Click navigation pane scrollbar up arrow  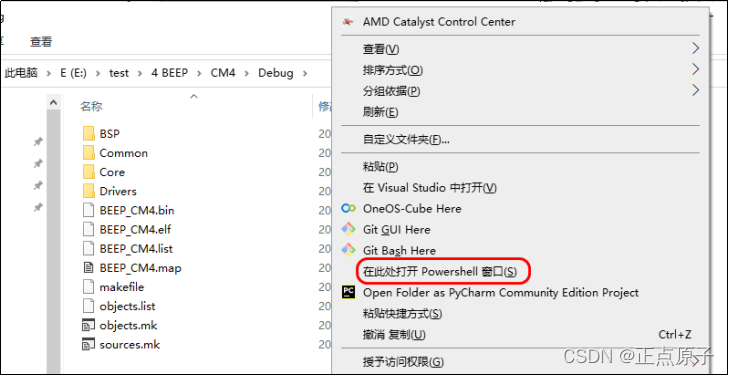pyautogui.click(x=53, y=102)
